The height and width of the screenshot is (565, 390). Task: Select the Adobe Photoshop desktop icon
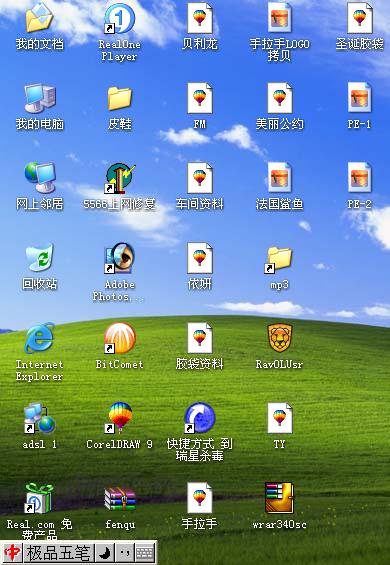click(120, 258)
